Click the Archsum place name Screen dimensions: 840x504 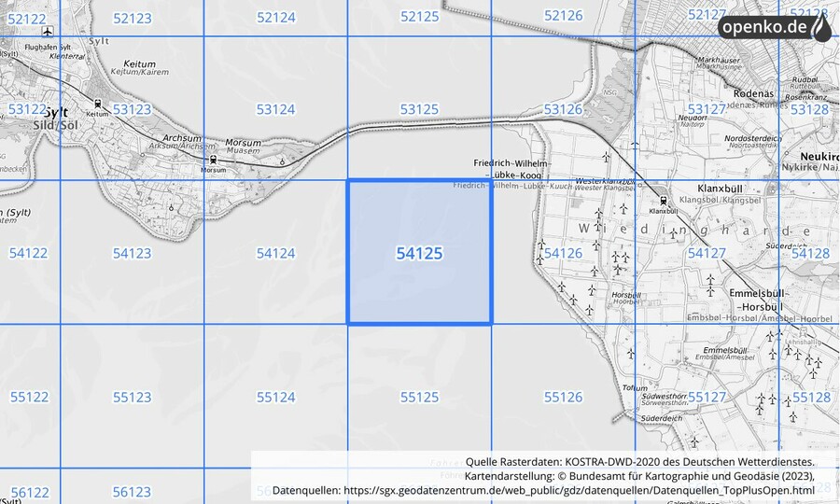pyautogui.click(x=182, y=138)
